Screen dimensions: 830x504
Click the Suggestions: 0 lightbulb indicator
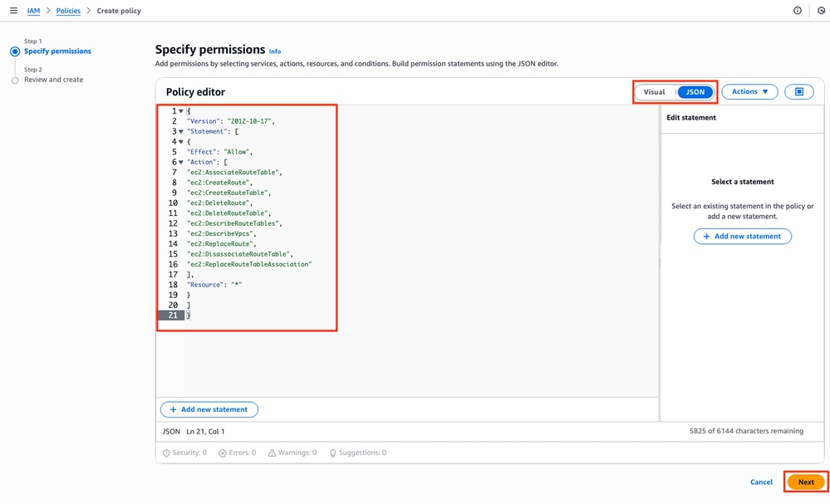[x=358, y=453]
